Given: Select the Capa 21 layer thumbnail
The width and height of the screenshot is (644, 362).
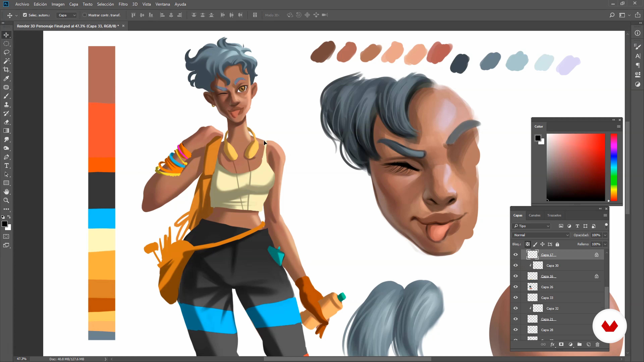Looking at the screenshot, I should (532, 319).
